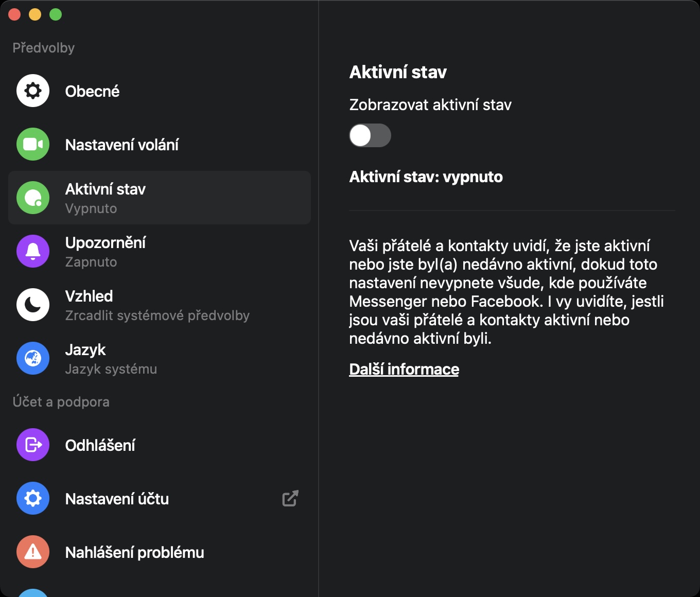Click the moon Appearance icon
Viewport: 700px width, 597px height.
(33, 305)
